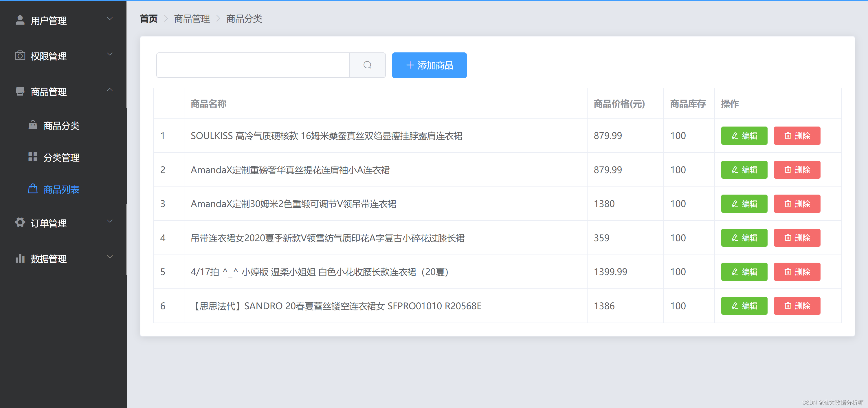Expand the 用户管理 menu chevron

(x=110, y=19)
